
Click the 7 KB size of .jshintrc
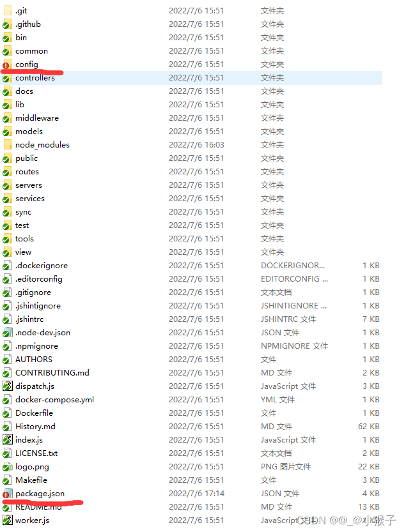click(371, 319)
